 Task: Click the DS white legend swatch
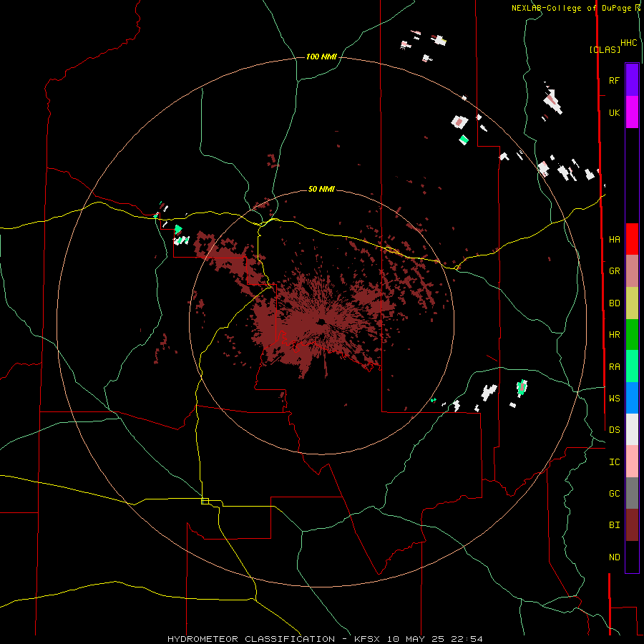click(x=632, y=429)
